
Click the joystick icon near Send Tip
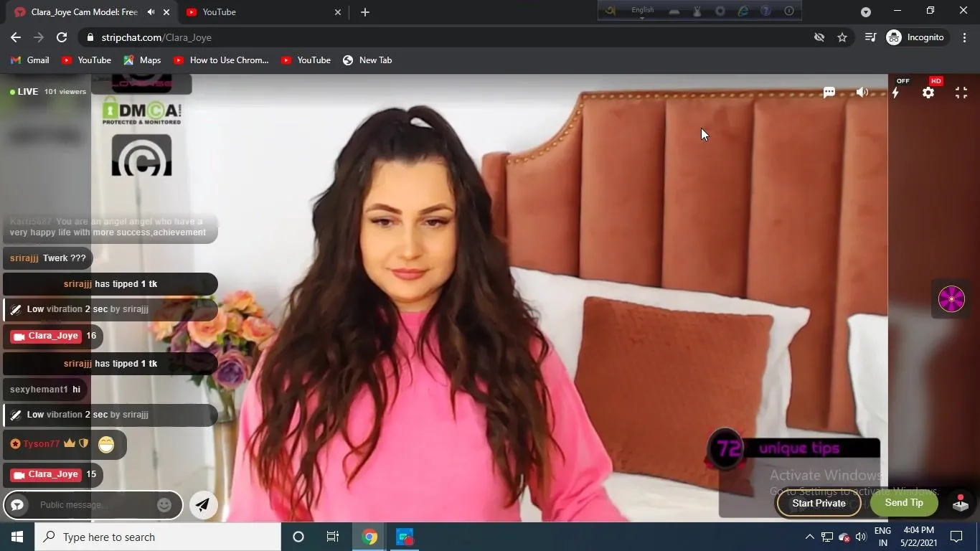(x=961, y=503)
